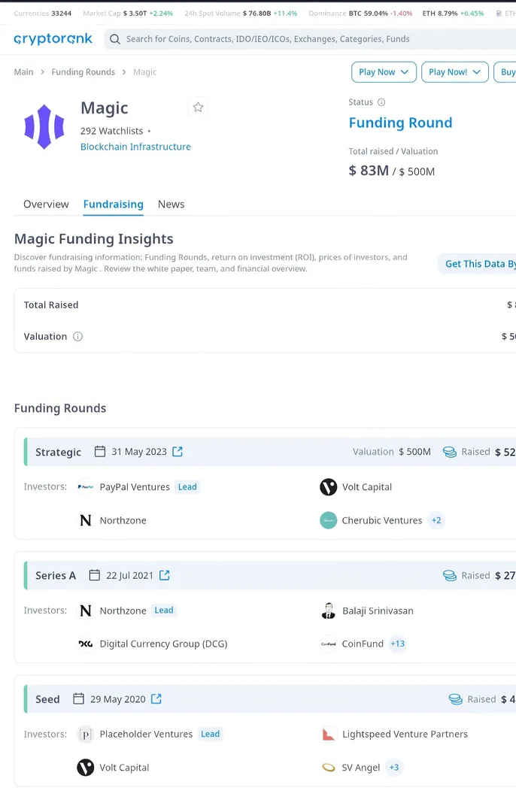Click the Strategic round header label

click(x=58, y=452)
